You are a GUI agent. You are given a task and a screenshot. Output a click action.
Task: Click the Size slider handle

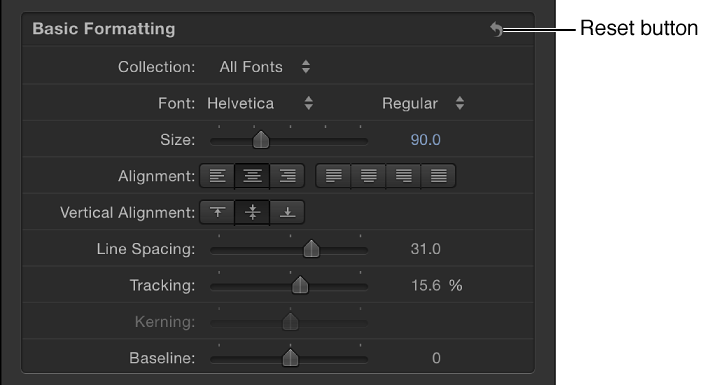pos(261,140)
